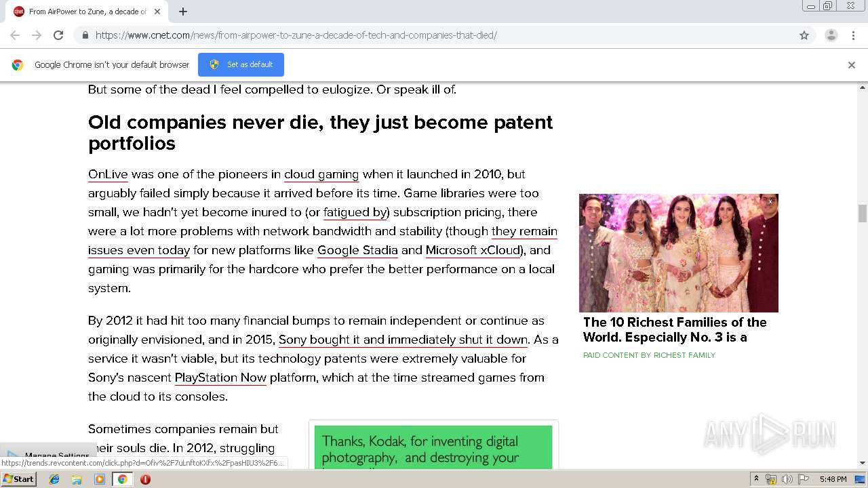This screenshot has width=868, height=488.
Task: Click 'PAID CONTENT BY RICHEST FAMILY' label
Action: 649,355
